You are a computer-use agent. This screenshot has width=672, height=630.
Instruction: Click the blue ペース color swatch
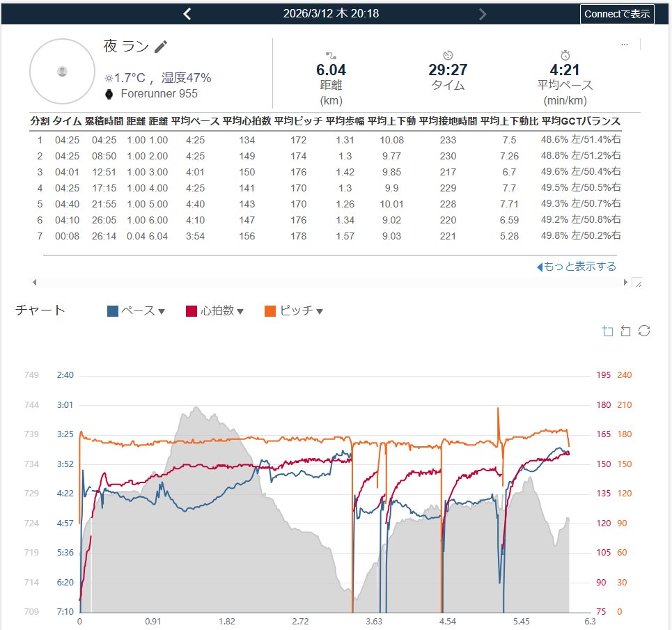tap(113, 311)
